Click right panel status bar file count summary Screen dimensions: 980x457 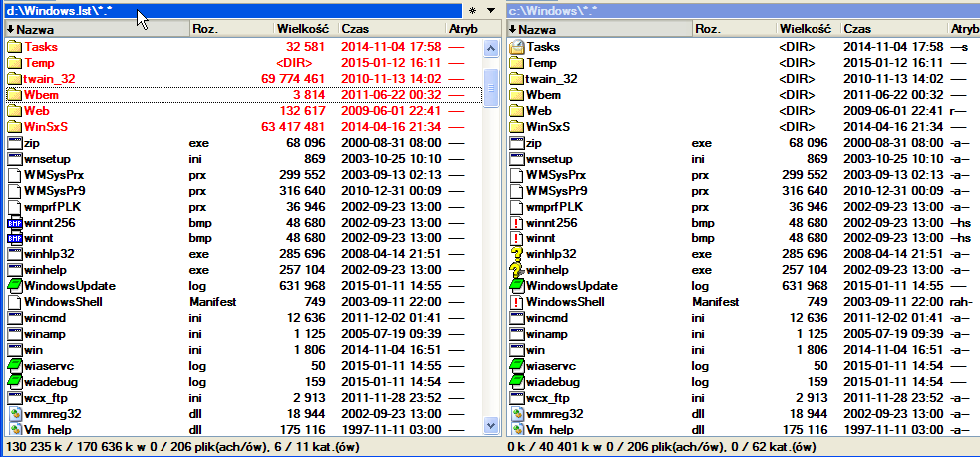[661, 447]
